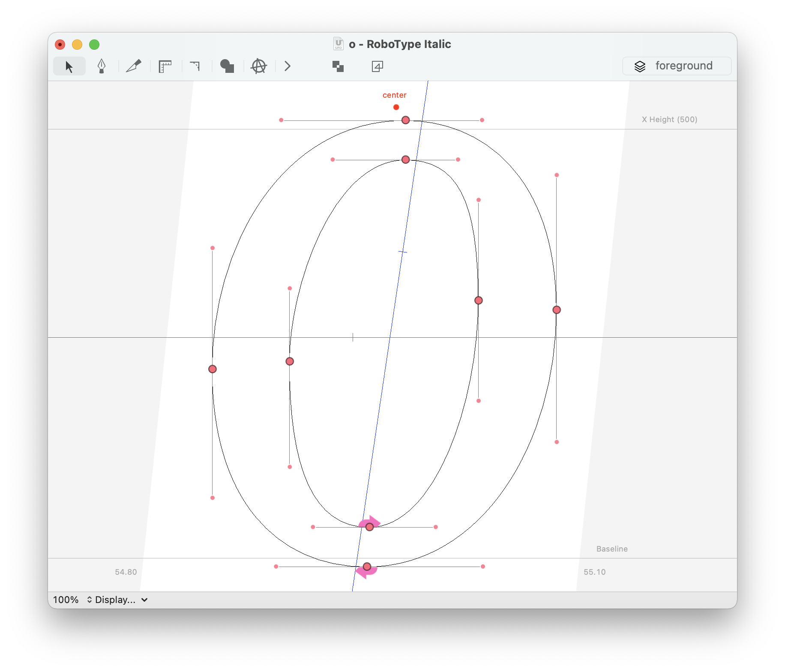Select the center anchor point label
The image size is (785, 672).
pos(394,95)
